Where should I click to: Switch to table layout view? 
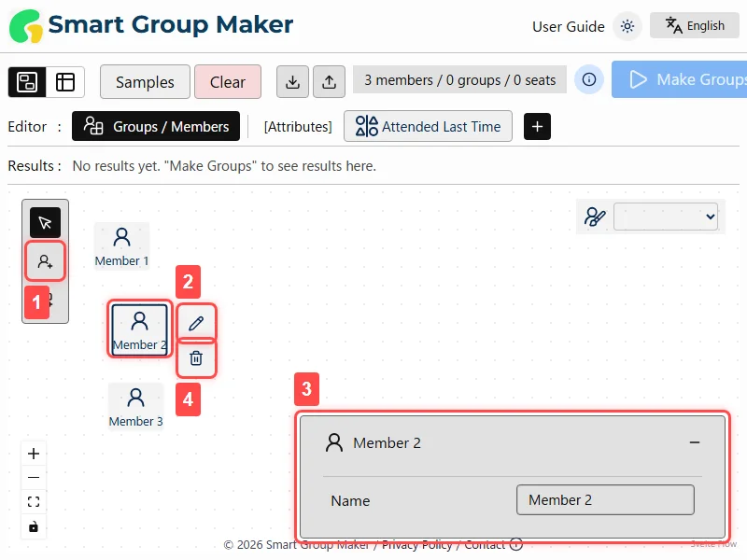point(65,82)
